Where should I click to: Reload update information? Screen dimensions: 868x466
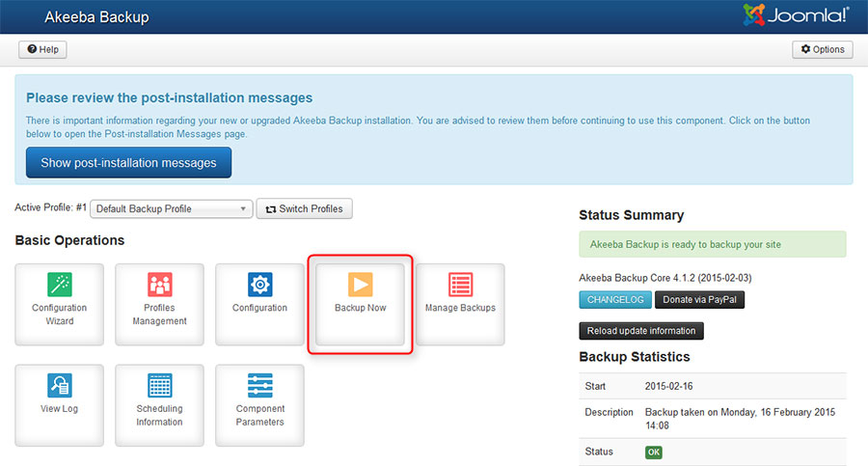(641, 331)
